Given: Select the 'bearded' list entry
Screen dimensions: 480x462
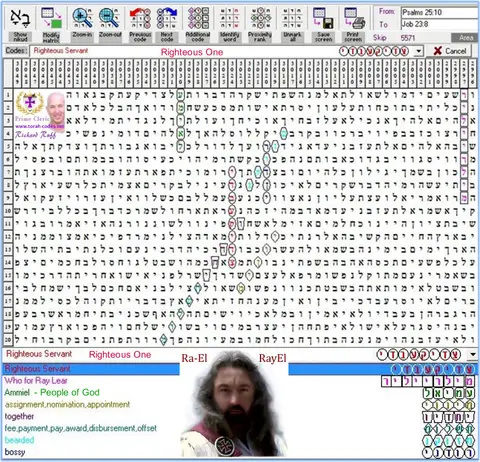Looking at the screenshot, I should click(19, 440).
